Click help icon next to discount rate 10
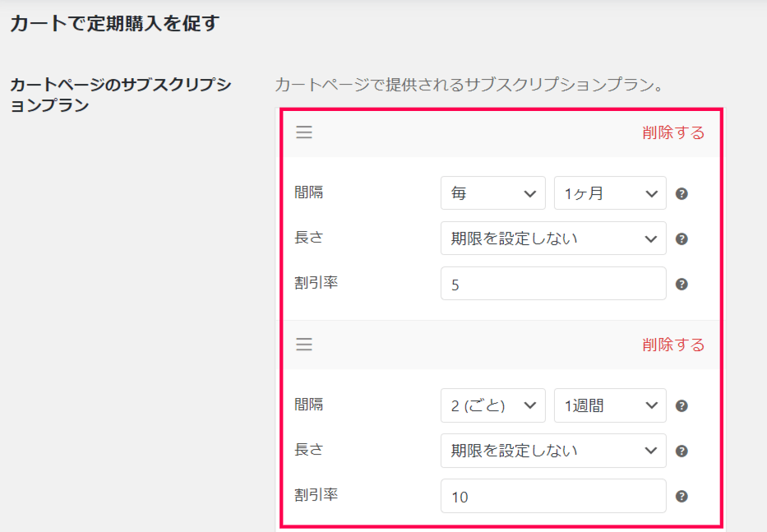The width and height of the screenshot is (767, 532). tap(682, 497)
